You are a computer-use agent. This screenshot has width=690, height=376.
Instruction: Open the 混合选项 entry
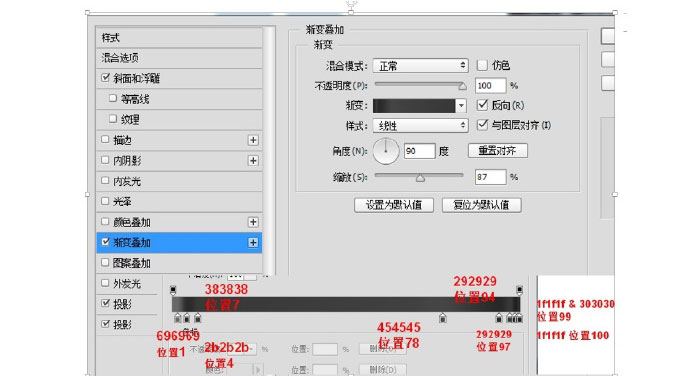coord(179,58)
